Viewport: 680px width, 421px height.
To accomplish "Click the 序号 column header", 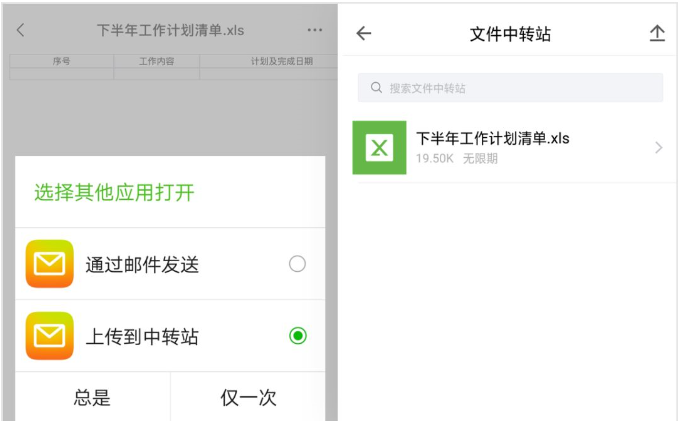I will pos(62,62).
